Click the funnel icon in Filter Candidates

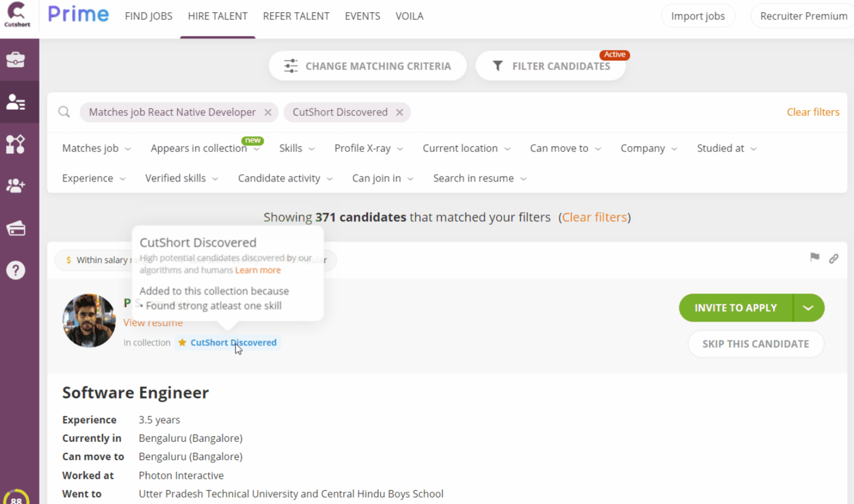[x=498, y=66]
